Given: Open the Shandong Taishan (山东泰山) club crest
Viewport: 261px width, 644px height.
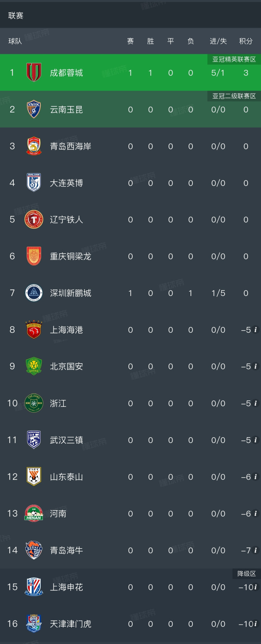Looking at the screenshot, I should coord(34,476).
